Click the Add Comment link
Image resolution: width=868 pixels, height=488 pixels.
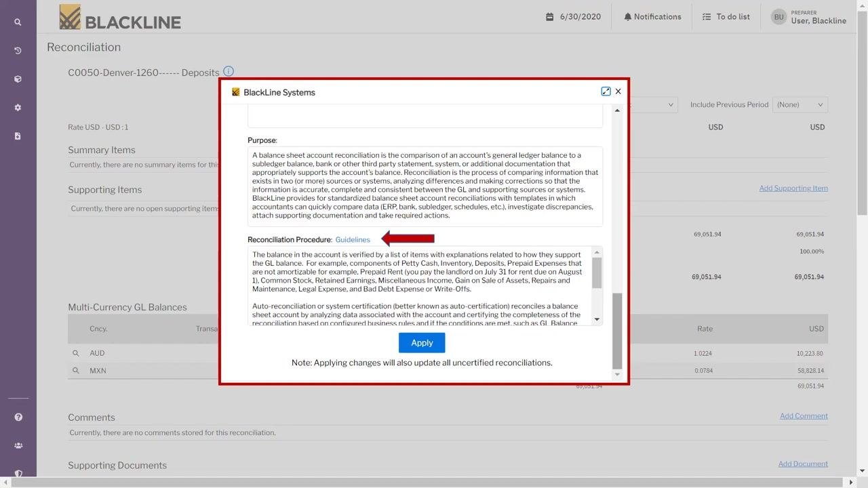804,416
